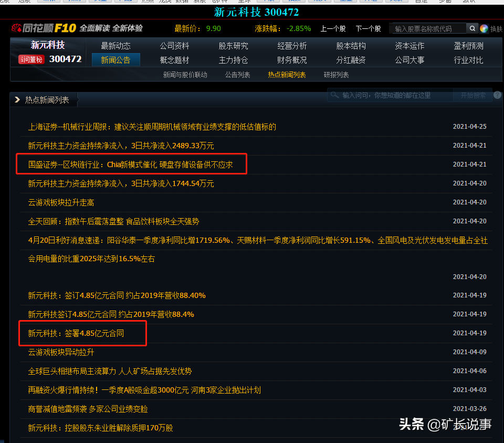Open news 控股股东朱业胜解除质押170万股
This screenshot has height=443, width=504.
tap(100, 428)
